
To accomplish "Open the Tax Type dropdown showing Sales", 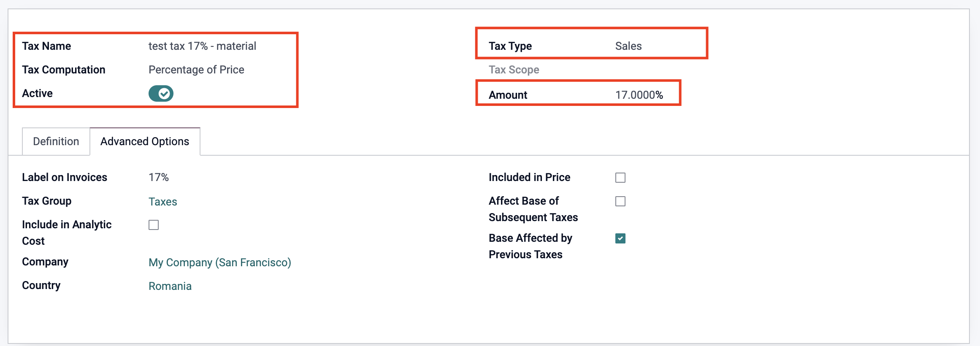I will click(628, 46).
